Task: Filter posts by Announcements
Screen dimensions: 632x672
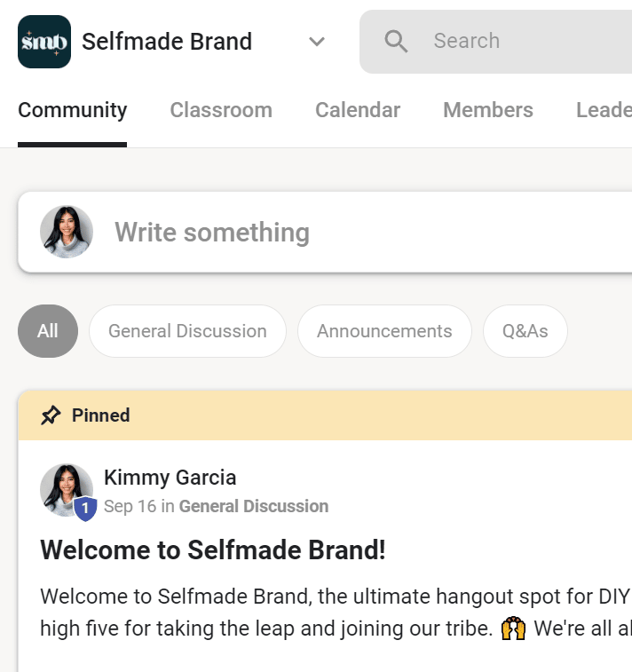Action: [x=384, y=331]
